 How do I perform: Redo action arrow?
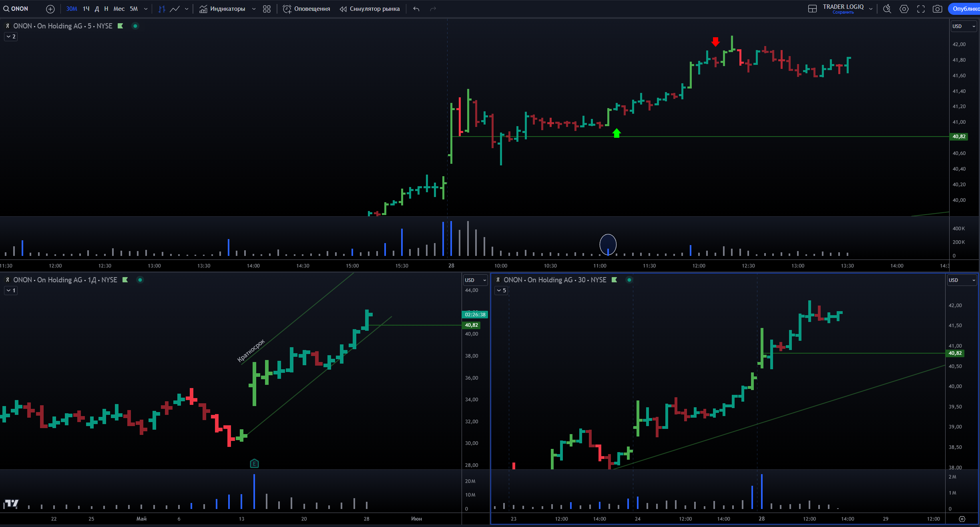[433, 9]
